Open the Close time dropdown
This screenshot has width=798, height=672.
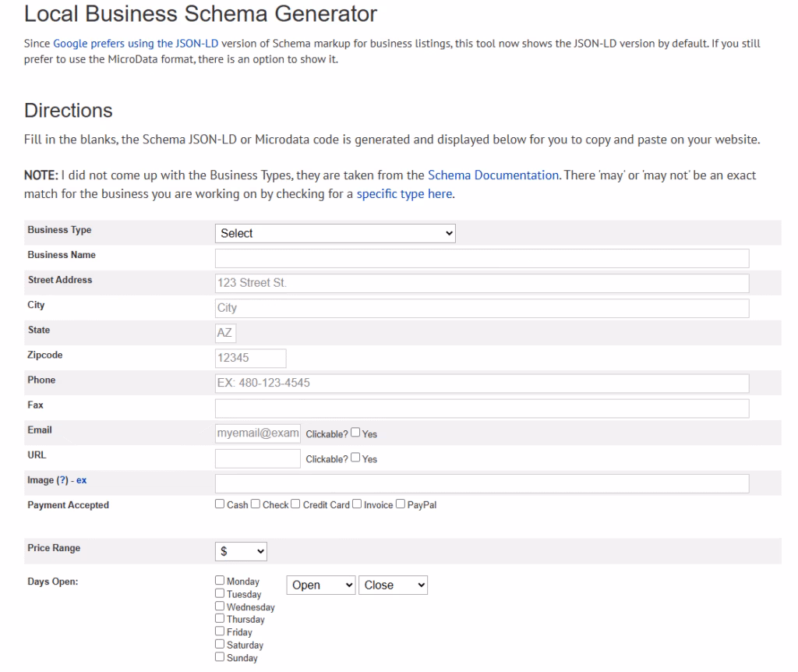click(x=393, y=585)
